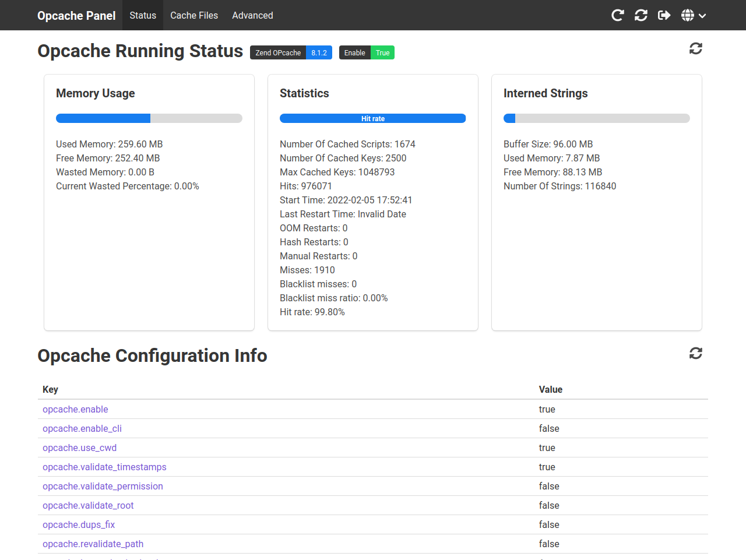
Task: Click the Zend OPcache 8.1.2 version badge
Action: point(291,52)
